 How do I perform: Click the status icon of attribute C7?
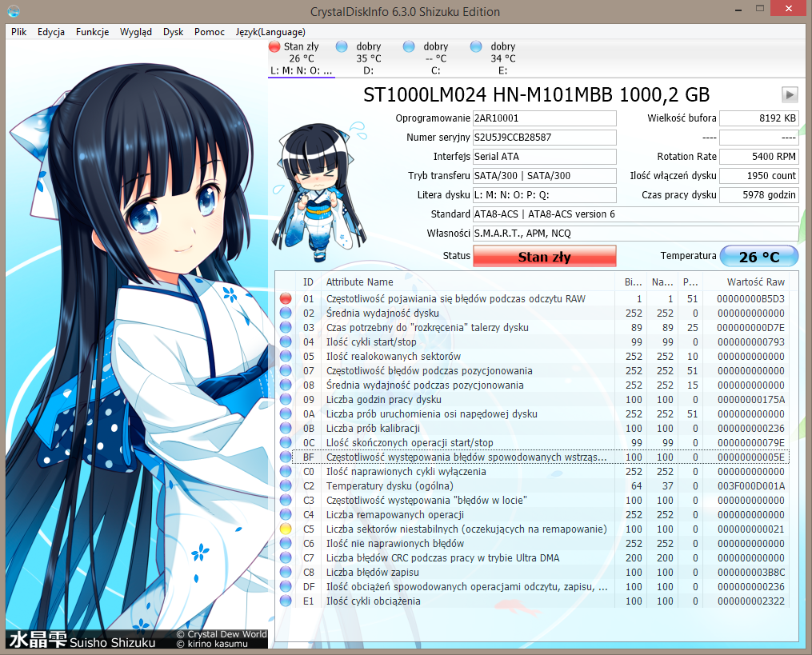[286, 557]
